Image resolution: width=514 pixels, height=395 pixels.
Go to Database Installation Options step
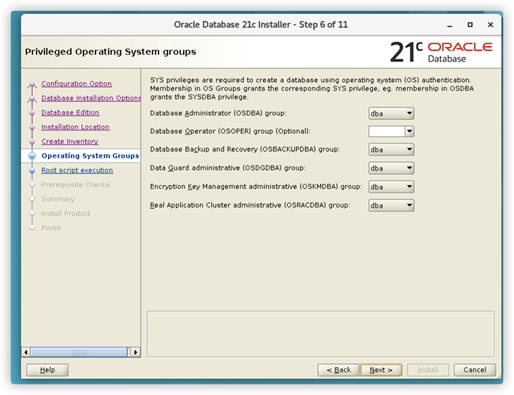pos(91,98)
